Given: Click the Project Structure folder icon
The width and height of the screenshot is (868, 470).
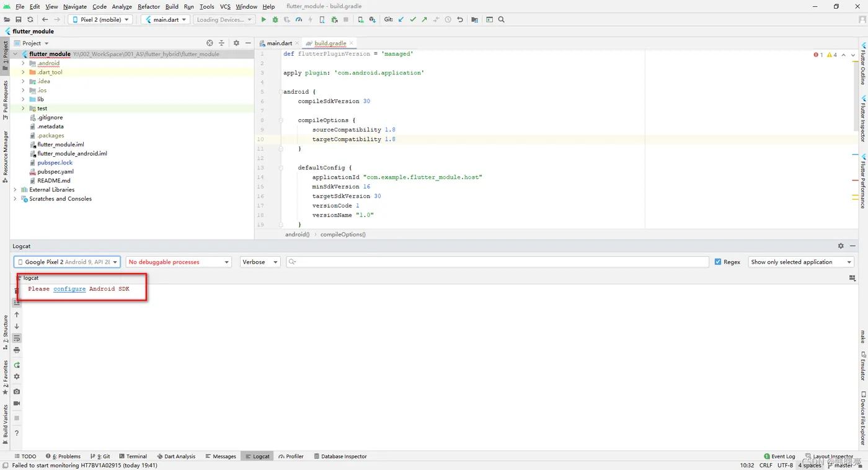Looking at the screenshot, I should pos(475,20).
